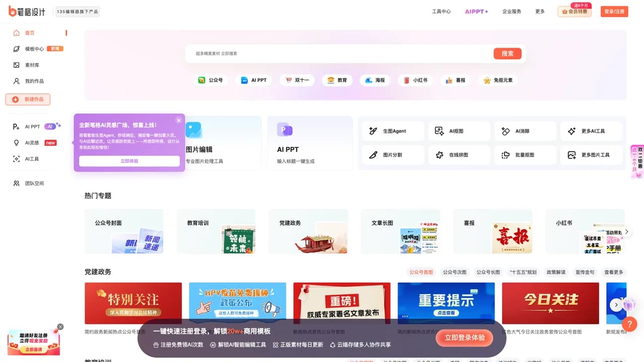Select the 喜报 search tag

[x=455, y=80]
